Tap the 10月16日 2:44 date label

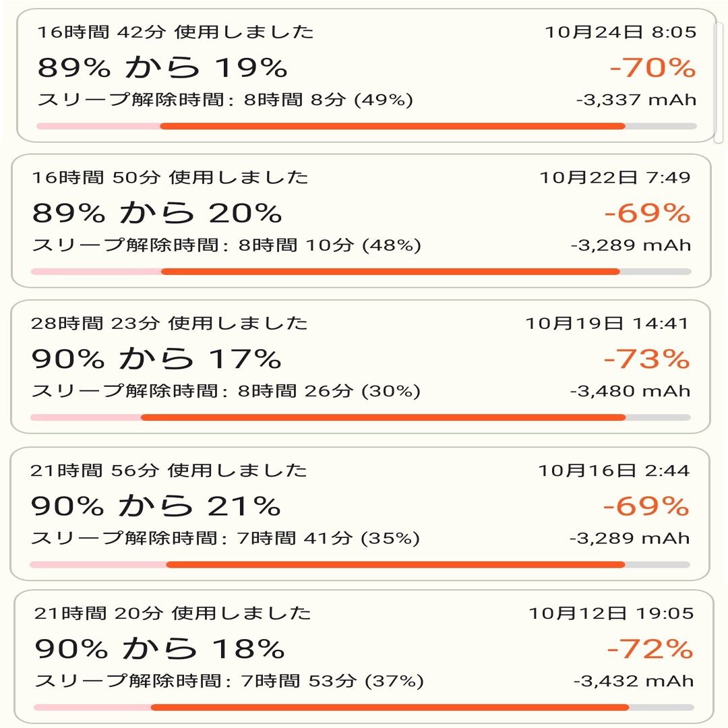[x=613, y=471]
